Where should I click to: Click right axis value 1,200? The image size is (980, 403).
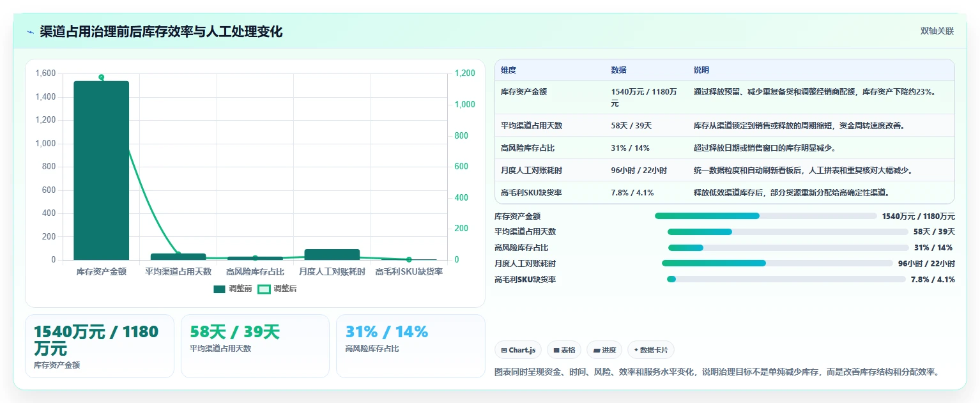(465, 73)
